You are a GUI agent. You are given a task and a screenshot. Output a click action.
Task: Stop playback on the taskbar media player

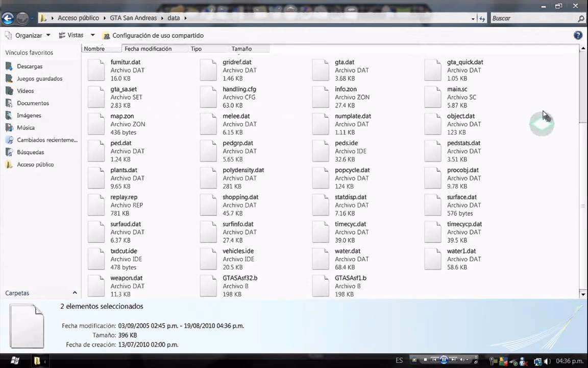(425, 360)
